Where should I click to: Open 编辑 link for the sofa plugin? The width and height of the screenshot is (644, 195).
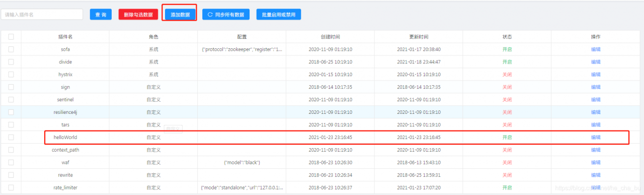pos(596,49)
